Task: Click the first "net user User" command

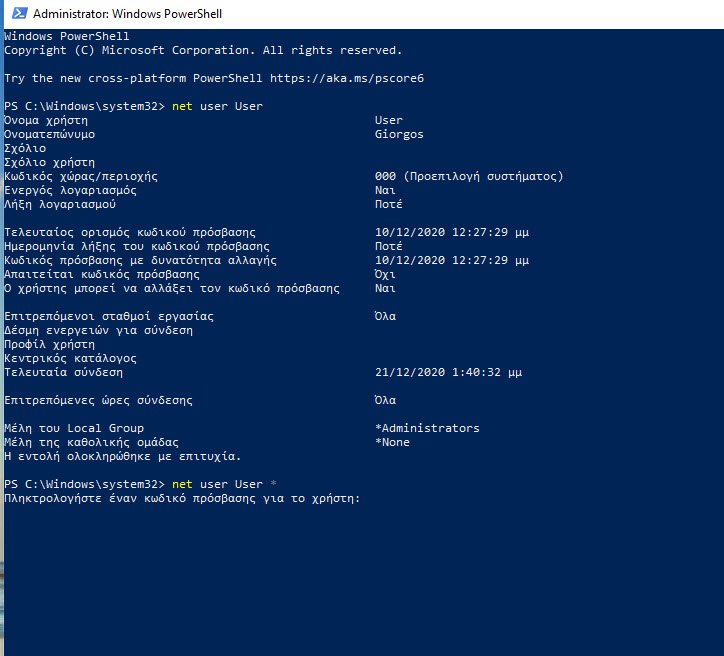Action: click(x=217, y=106)
